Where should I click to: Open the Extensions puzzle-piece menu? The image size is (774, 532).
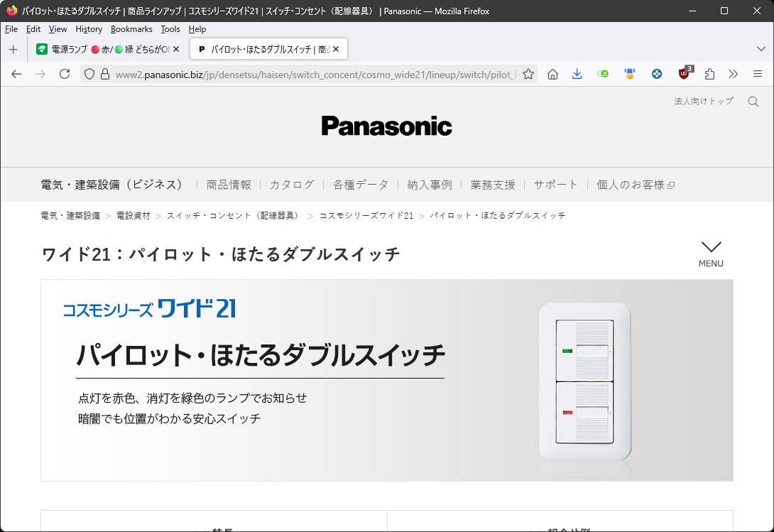[709, 74]
